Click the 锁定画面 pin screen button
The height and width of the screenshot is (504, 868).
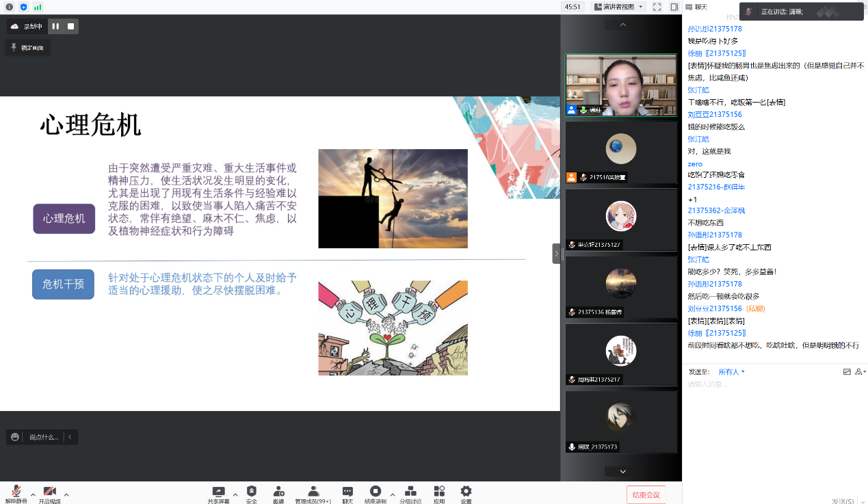(28, 48)
